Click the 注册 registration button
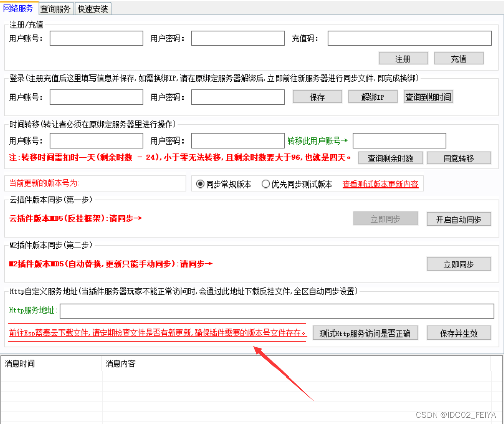Image resolution: width=504 pixels, height=424 pixels. tap(403, 58)
